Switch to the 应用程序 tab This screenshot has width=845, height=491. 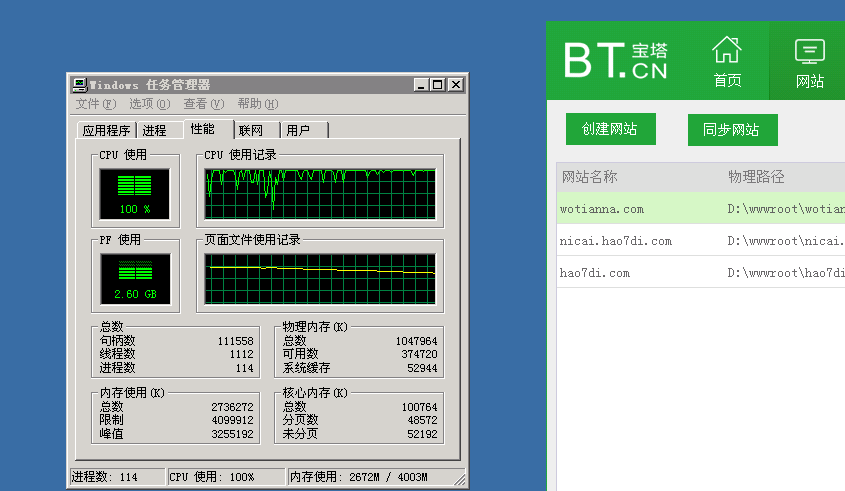106,130
